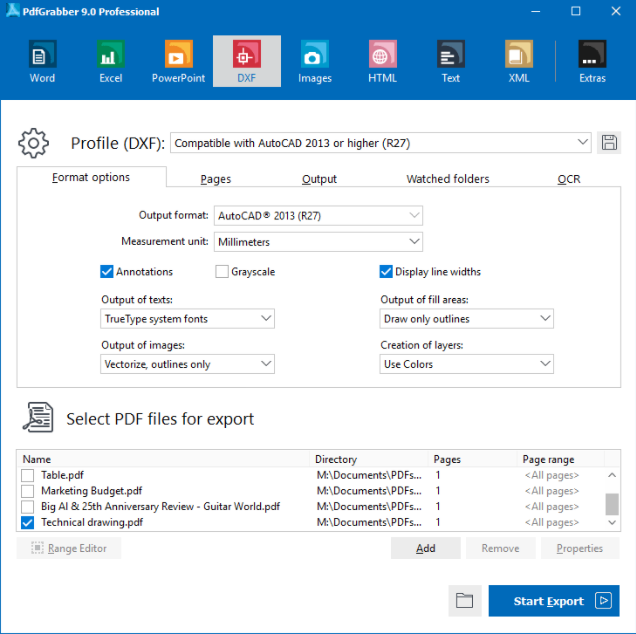This screenshot has width=636, height=634.
Task: Click the Add button
Action: point(425,548)
